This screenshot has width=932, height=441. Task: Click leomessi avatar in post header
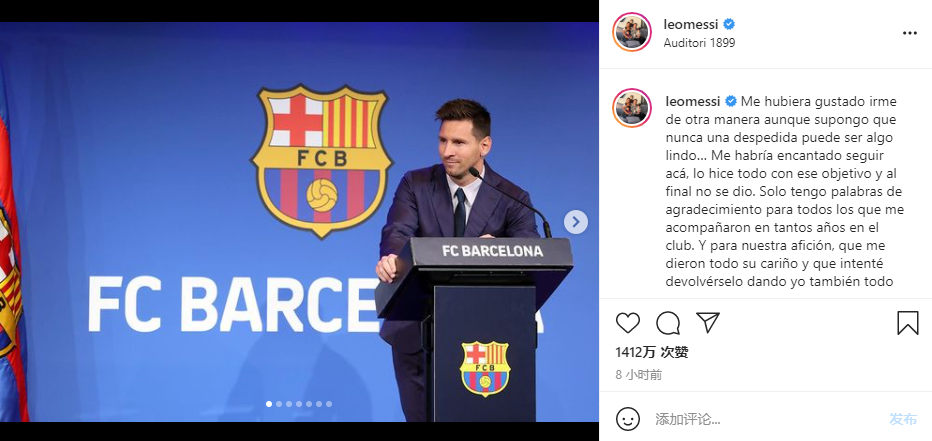coord(632,32)
